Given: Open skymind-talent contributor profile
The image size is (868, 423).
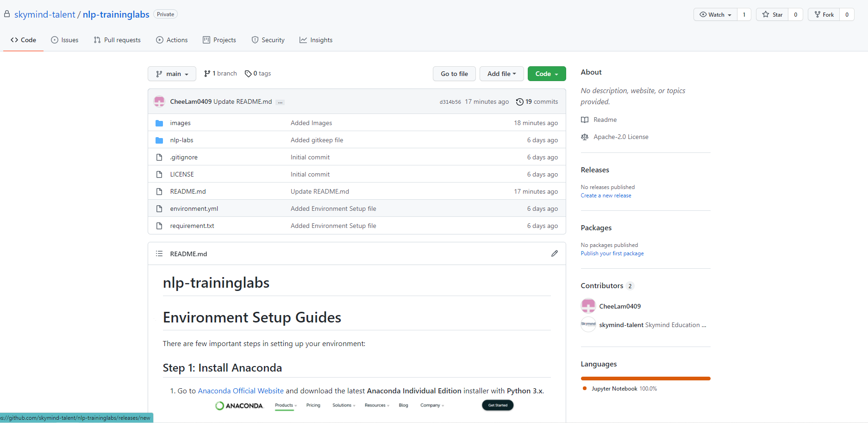Looking at the screenshot, I should [x=621, y=325].
